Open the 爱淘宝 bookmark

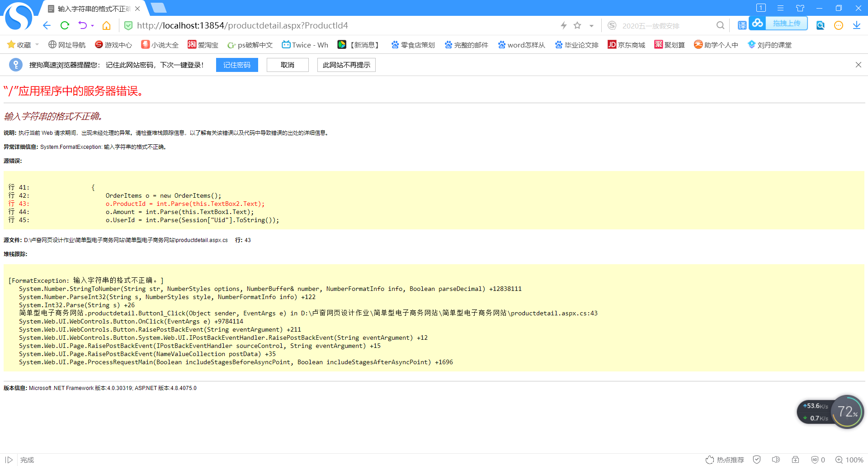[203, 45]
